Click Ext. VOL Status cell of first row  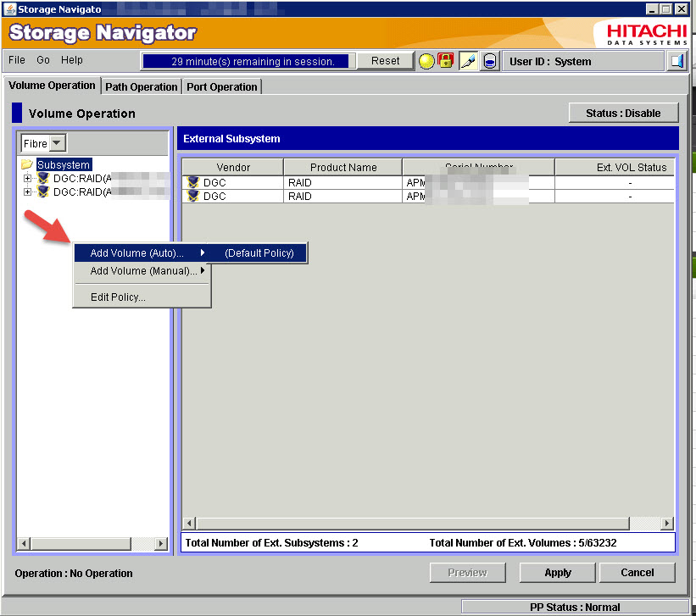[615, 182]
